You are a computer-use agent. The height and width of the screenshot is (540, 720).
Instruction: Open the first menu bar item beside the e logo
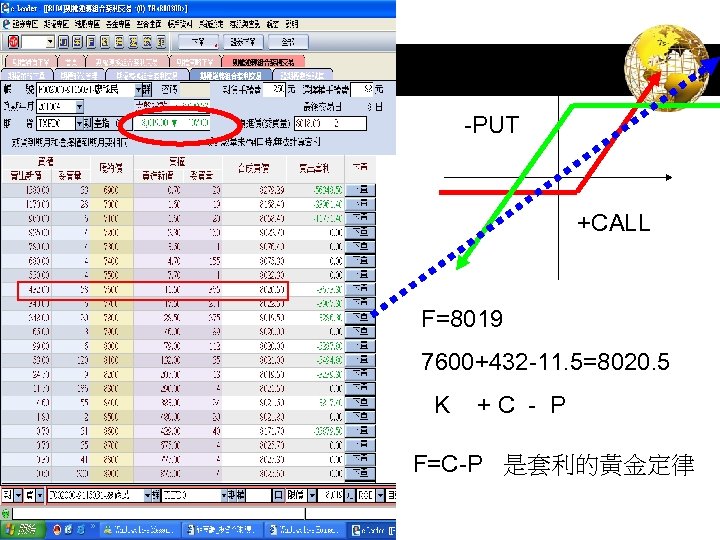[x=25, y=24]
